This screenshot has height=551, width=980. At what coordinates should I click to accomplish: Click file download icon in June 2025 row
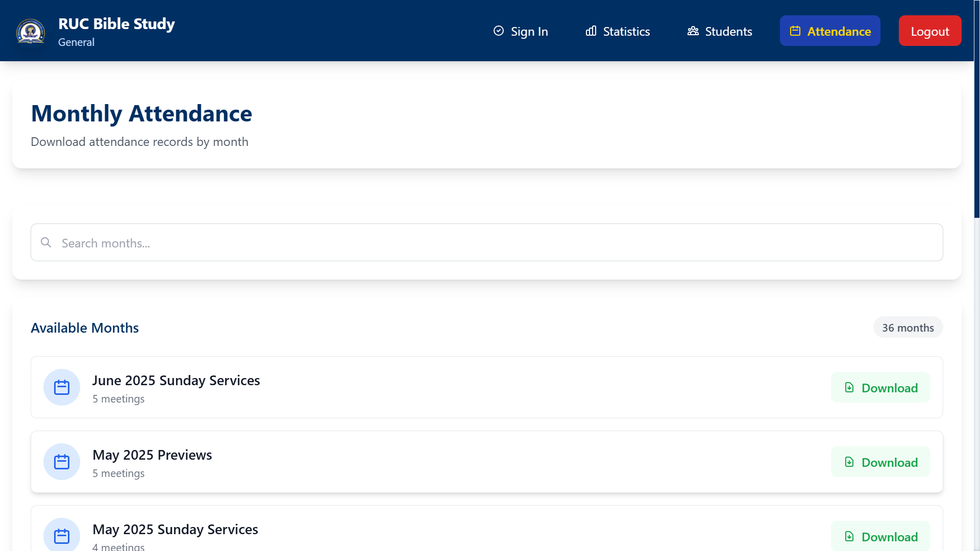pyautogui.click(x=849, y=387)
